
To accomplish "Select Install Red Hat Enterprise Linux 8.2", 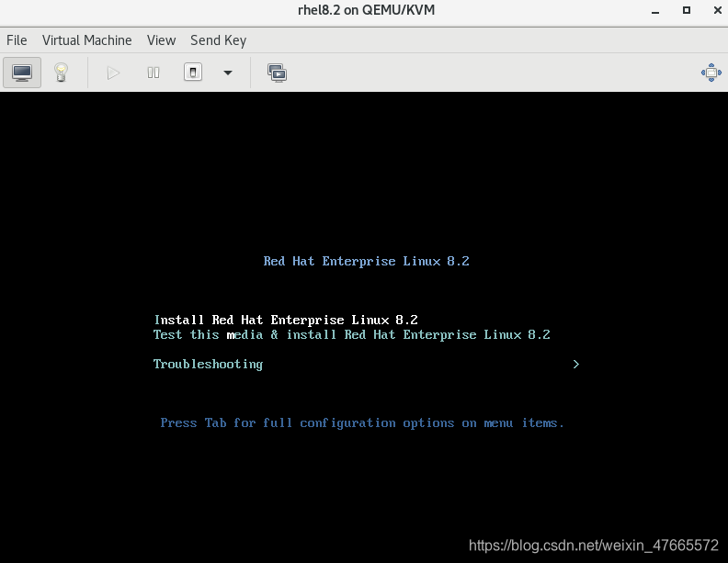I will [286, 320].
